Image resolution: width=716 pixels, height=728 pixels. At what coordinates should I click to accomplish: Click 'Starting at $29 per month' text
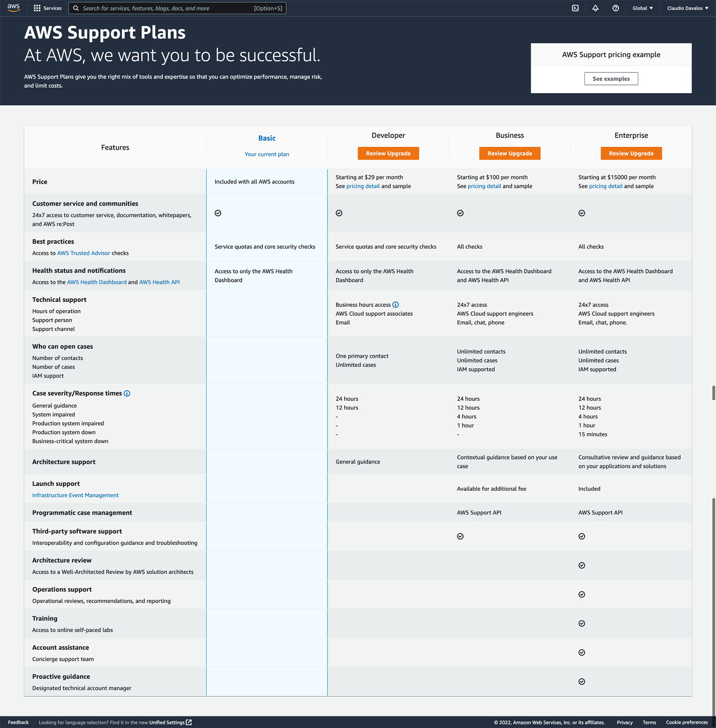369,177
